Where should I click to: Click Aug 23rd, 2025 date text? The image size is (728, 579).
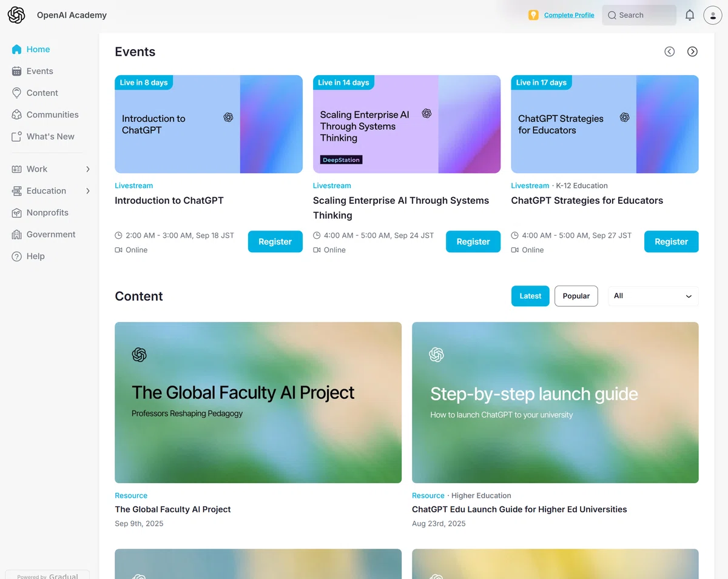439,523
